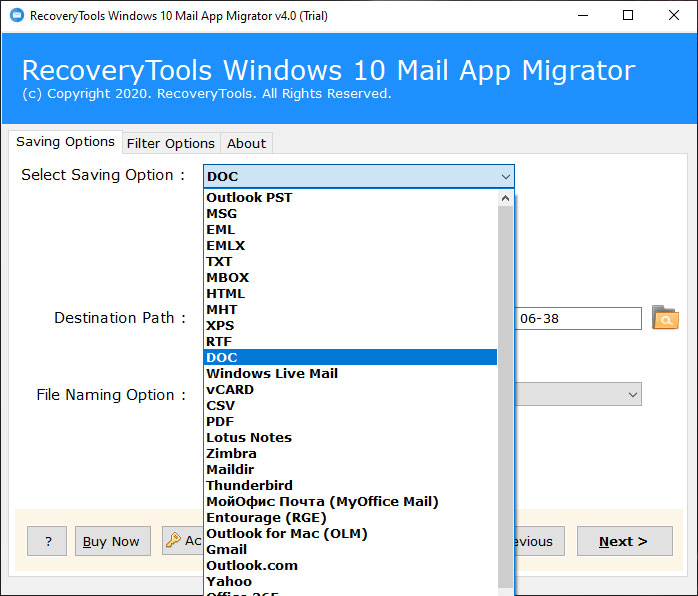Screen dimensions: 698x596
Task: Pick Yahoo from the list
Action: pos(350,582)
